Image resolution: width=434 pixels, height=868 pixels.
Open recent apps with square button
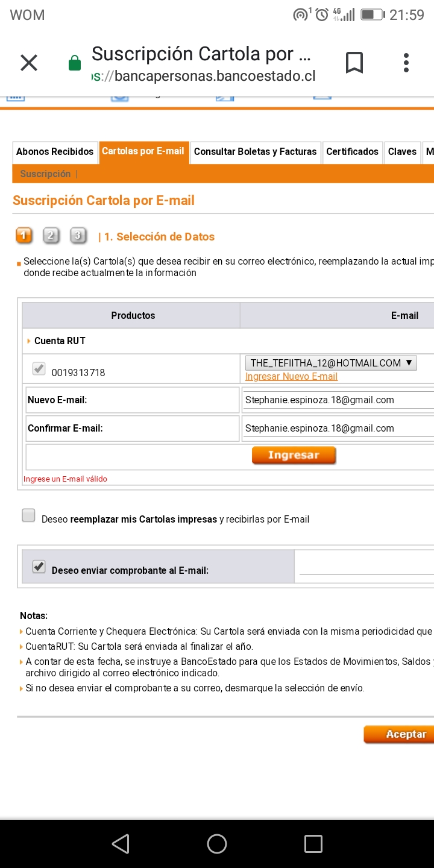(313, 844)
